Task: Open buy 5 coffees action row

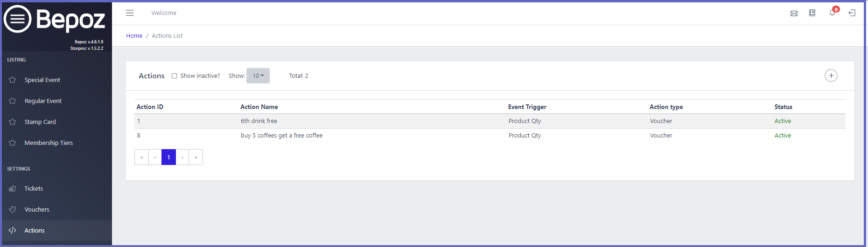Action: click(x=490, y=136)
